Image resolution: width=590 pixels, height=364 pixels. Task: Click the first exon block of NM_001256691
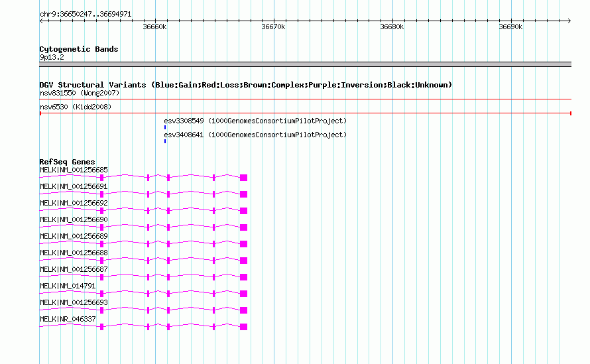click(x=101, y=194)
